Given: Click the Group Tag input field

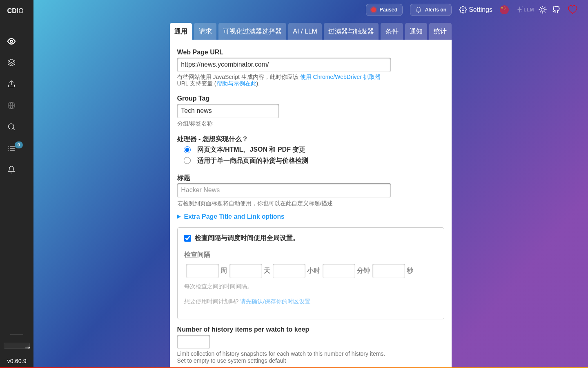Looking at the screenshot, I should click(228, 111).
